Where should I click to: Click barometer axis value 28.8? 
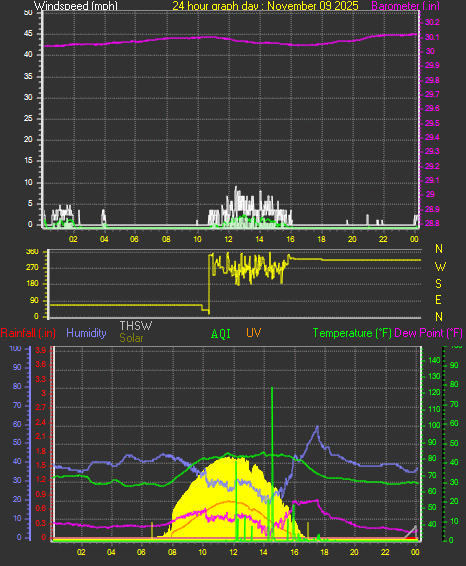tap(432, 223)
